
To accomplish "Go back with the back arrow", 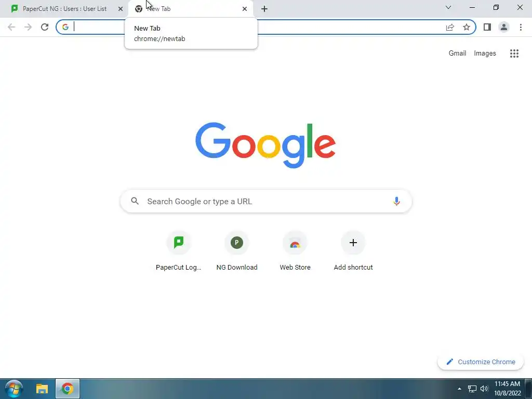I will tap(11, 27).
